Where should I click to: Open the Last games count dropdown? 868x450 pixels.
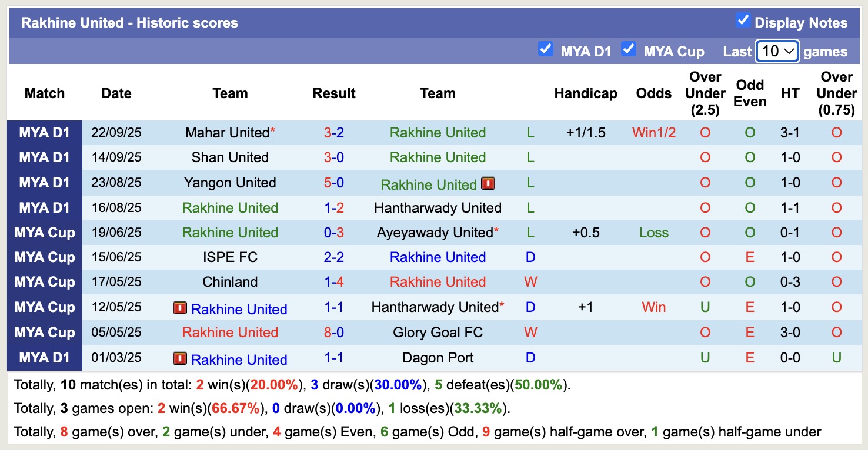(777, 51)
